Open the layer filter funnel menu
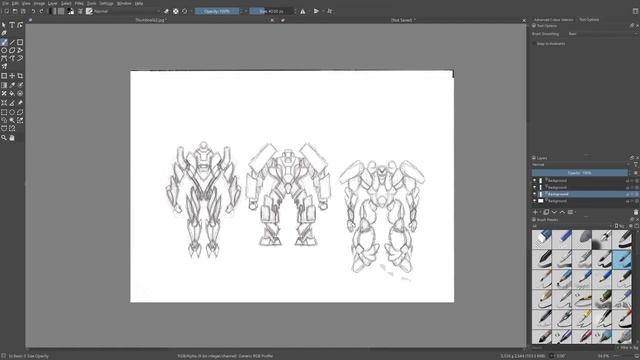 (x=636, y=165)
